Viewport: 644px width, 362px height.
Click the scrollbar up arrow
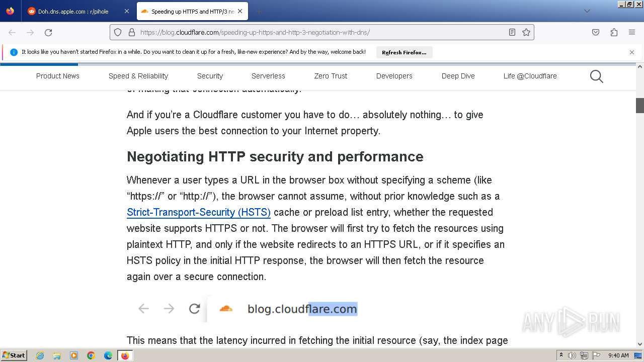point(640,66)
